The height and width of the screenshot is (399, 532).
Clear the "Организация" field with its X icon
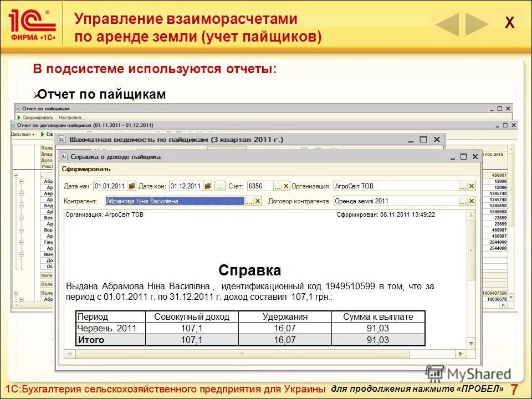(471, 186)
